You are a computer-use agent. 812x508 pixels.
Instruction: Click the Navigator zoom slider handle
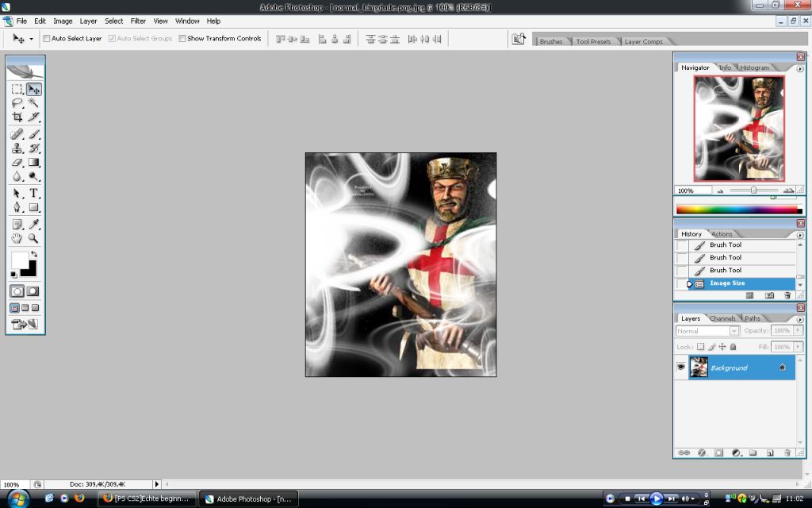(753, 190)
